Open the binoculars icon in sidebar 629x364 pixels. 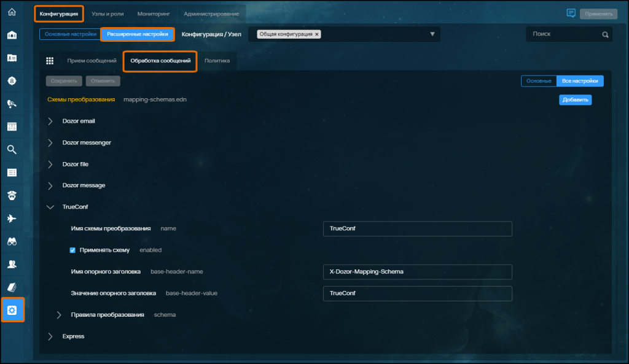pos(12,241)
